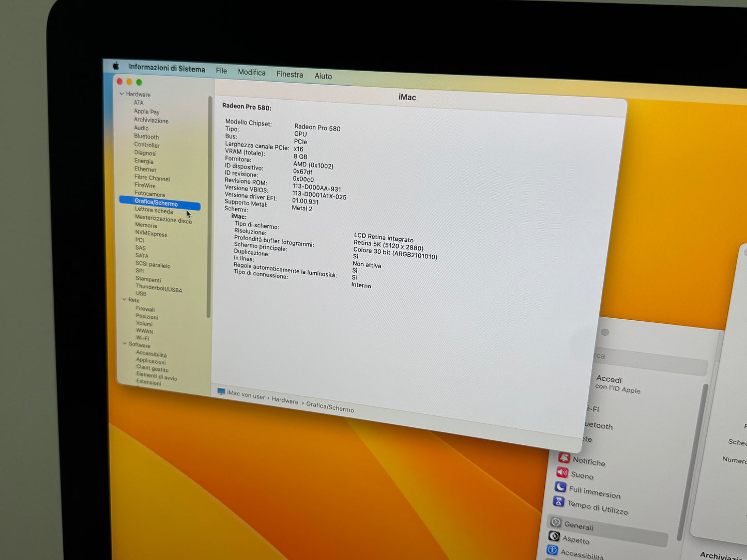Open Full immersion in Settings window
Viewport: 747px width, 560px height.
point(587,490)
